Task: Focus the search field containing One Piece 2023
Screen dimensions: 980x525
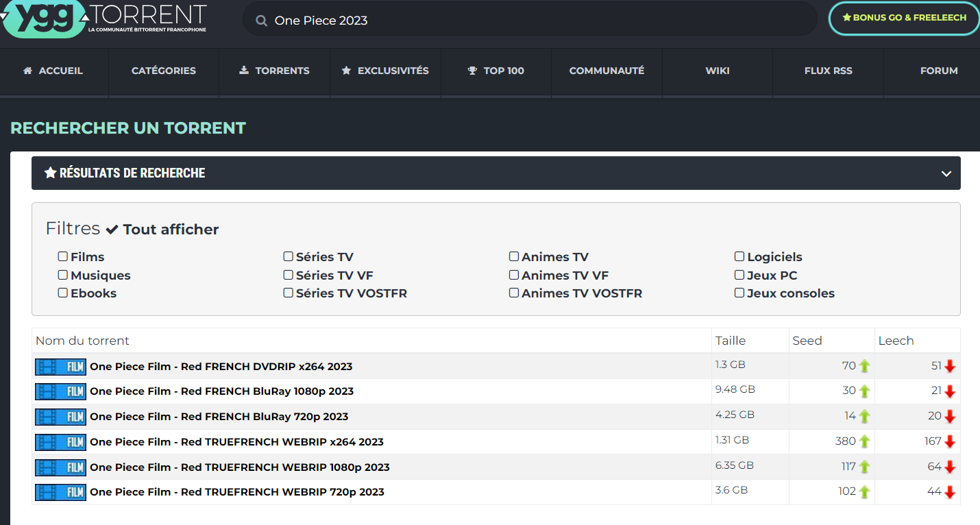Action: click(535, 21)
